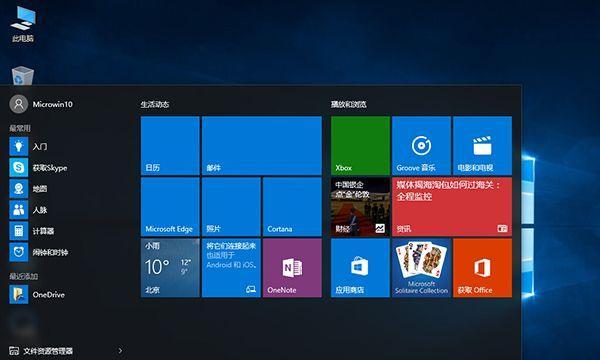This screenshot has height=360, width=600.
Task: Select the Recycle Bin desktop icon
Action: coord(23,75)
